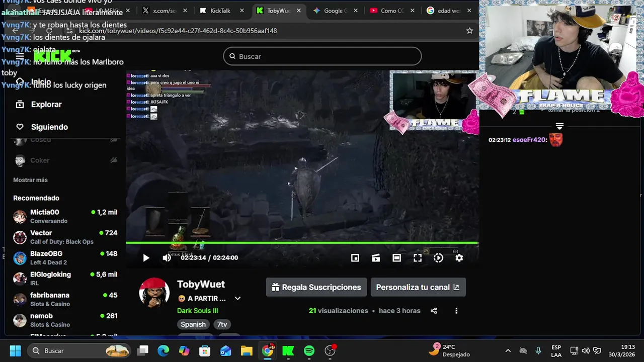The image size is (644, 362).
Task: Open recommended channel Vector
Action: coord(65,237)
